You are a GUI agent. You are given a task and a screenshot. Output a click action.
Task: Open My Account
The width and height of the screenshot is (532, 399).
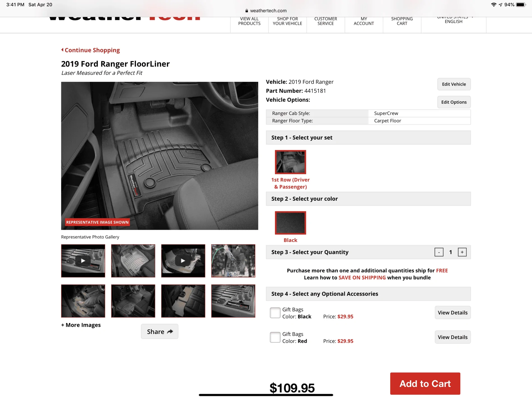(364, 21)
